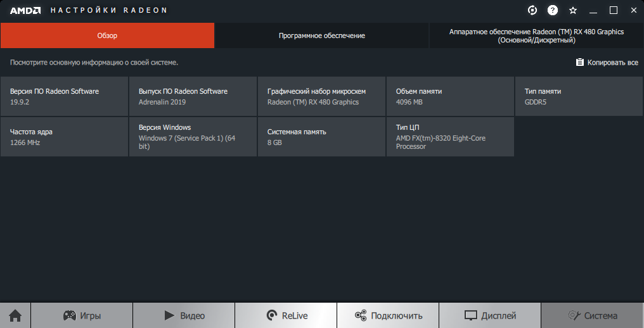Click the Графический набор микросхем tile
Image resolution: width=644 pixels, height=328 pixels.
tap(321, 96)
